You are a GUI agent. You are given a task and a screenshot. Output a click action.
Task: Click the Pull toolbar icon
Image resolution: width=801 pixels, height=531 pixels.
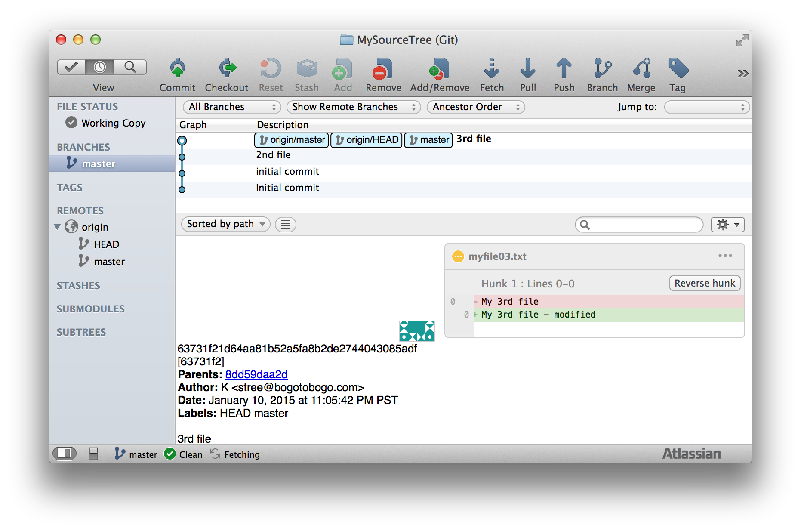pos(528,68)
